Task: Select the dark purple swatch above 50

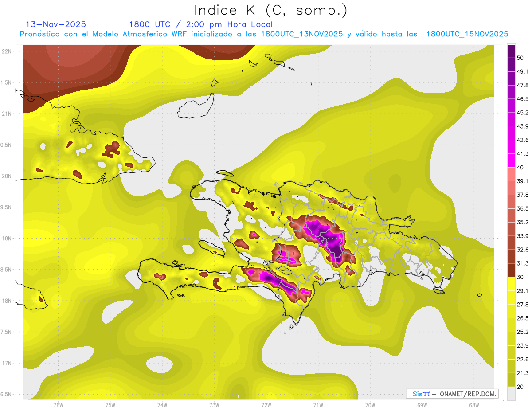Action: pos(512,51)
